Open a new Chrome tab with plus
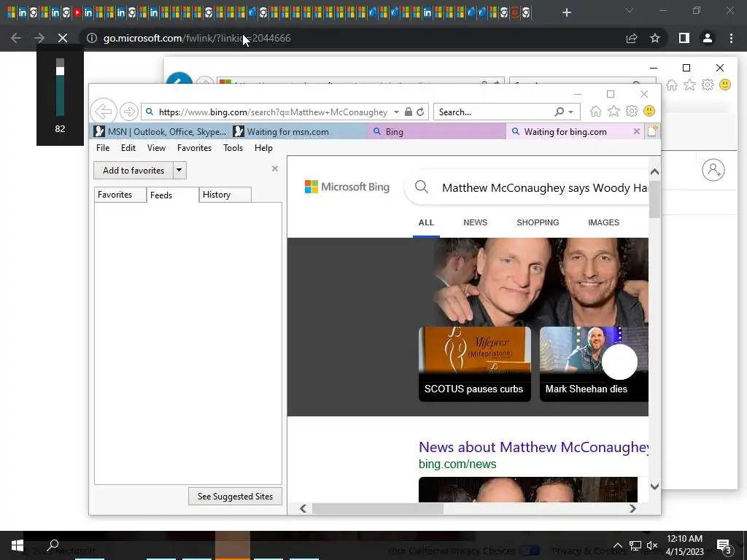This screenshot has width=747, height=560. pos(566,12)
